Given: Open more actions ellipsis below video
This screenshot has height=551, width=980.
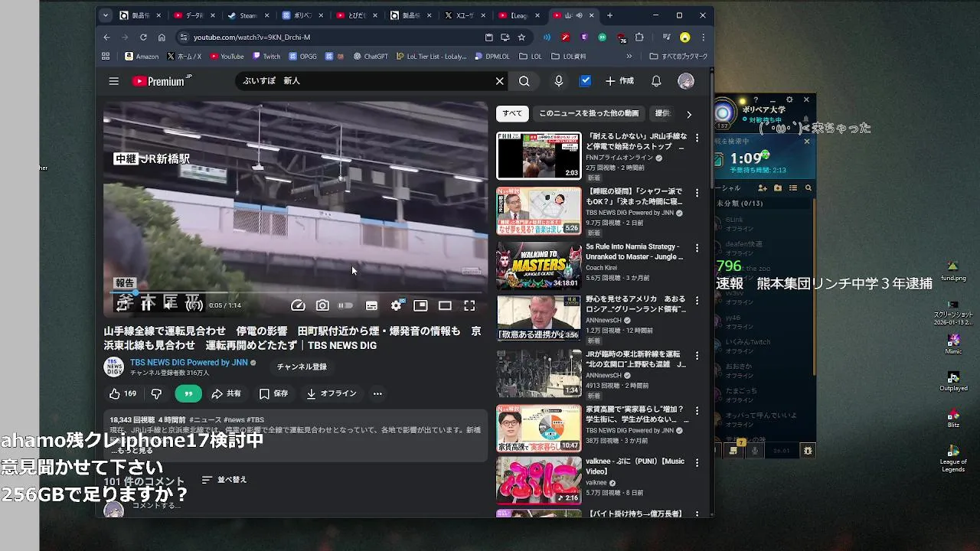Looking at the screenshot, I should 377,393.
